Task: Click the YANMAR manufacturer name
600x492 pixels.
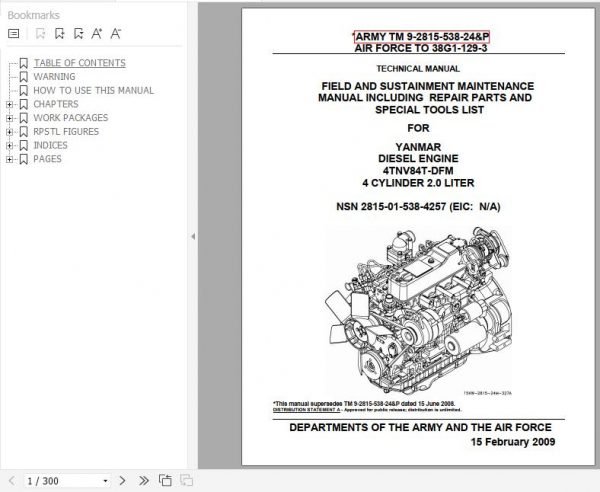Action: coord(418,147)
